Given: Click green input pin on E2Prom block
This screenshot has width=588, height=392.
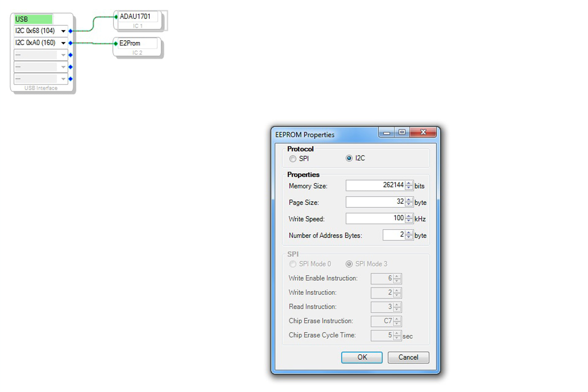Looking at the screenshot, I should (x=115, y=43).
